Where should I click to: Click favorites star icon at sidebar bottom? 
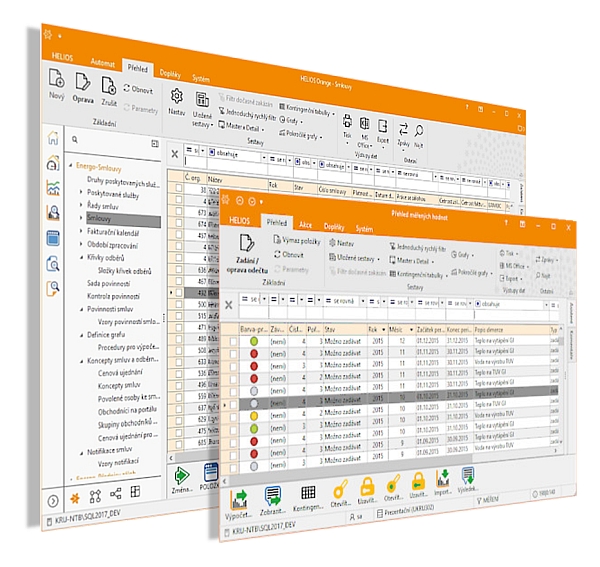pos(75,498)
